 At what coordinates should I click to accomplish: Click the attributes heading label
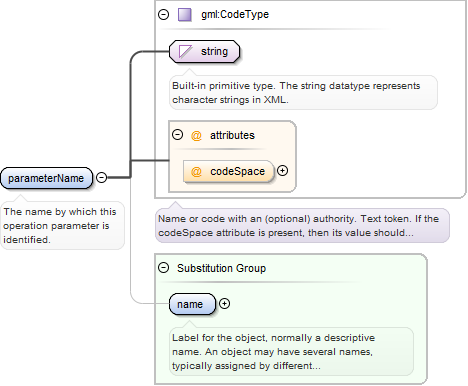(x=232, y=135)
